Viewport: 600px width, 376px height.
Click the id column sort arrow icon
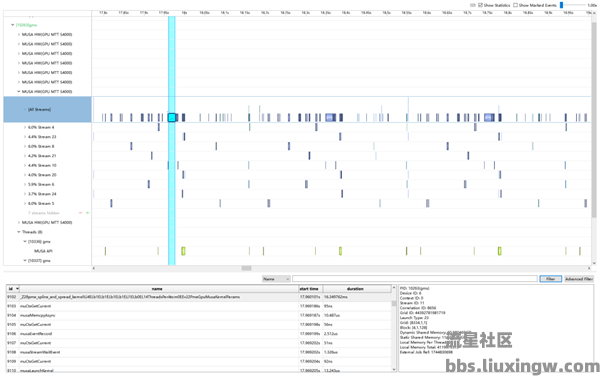point(17,289)
